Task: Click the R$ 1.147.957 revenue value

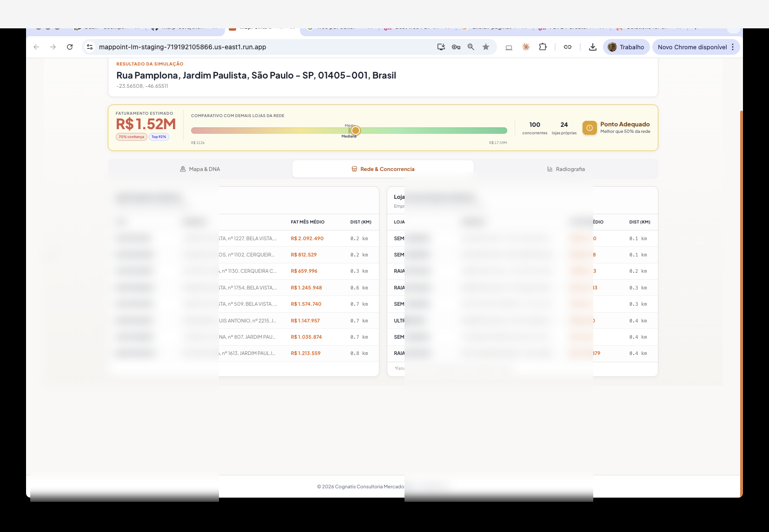Action: [305, 321]
